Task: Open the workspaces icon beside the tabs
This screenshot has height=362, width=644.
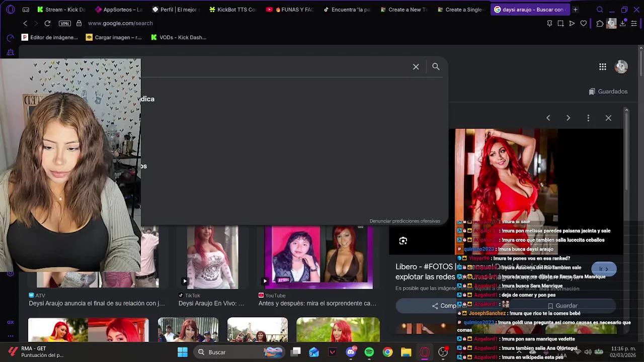Action: [26, 10]
